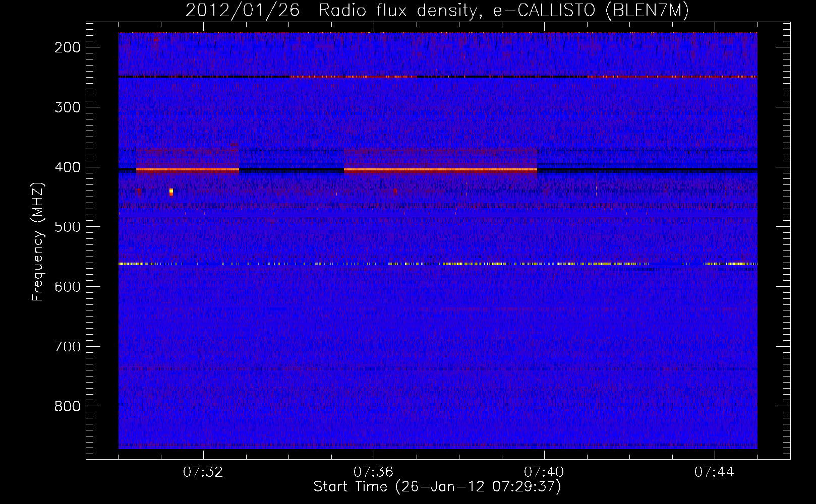Click the 200 frequency tick label
This screenshot has width=816, height=504.
pyautogui.click(x=67, y=47)
